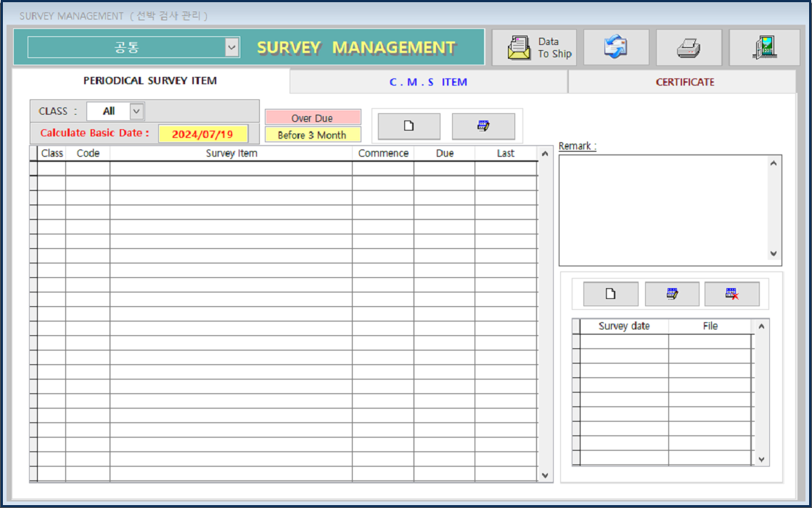Screen dimensions: 812x508
Task: Survey date grid scroll up arrow
Action: [x=761, y=327]
